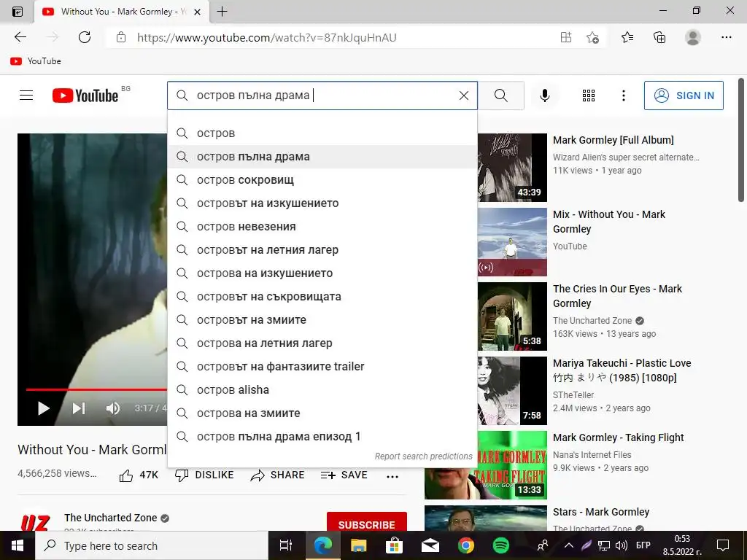This screenshot has height=560, width=747.
Task: Open more actions ellipsis under video
Action: pyautogui.click(x=392, y=476)
